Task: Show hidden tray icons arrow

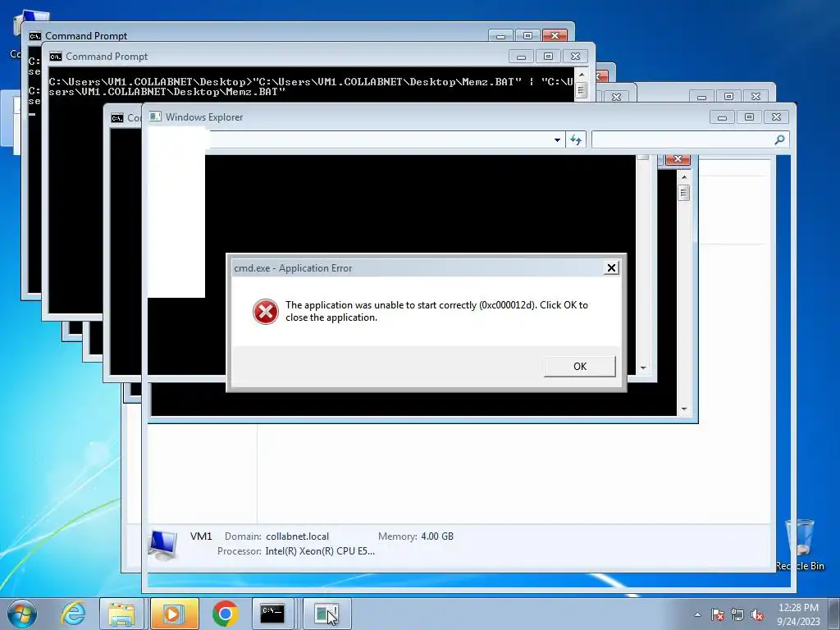Action: click(697, 614)
